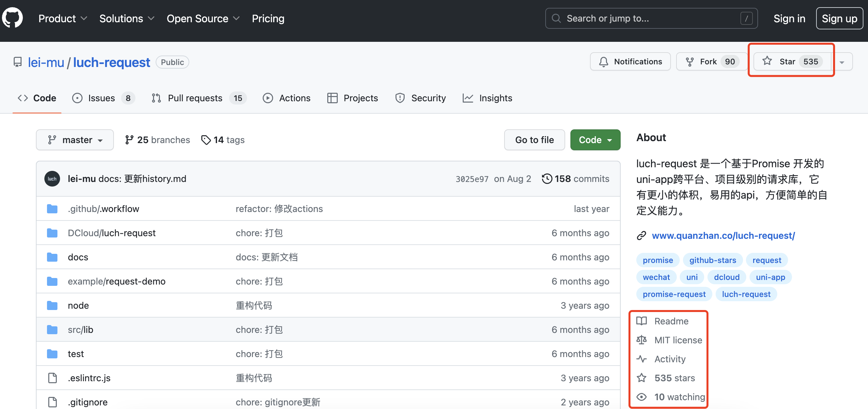Screen dimensions: 868x409
Task: Expand the Solutions menu
Action: point(127,18)
